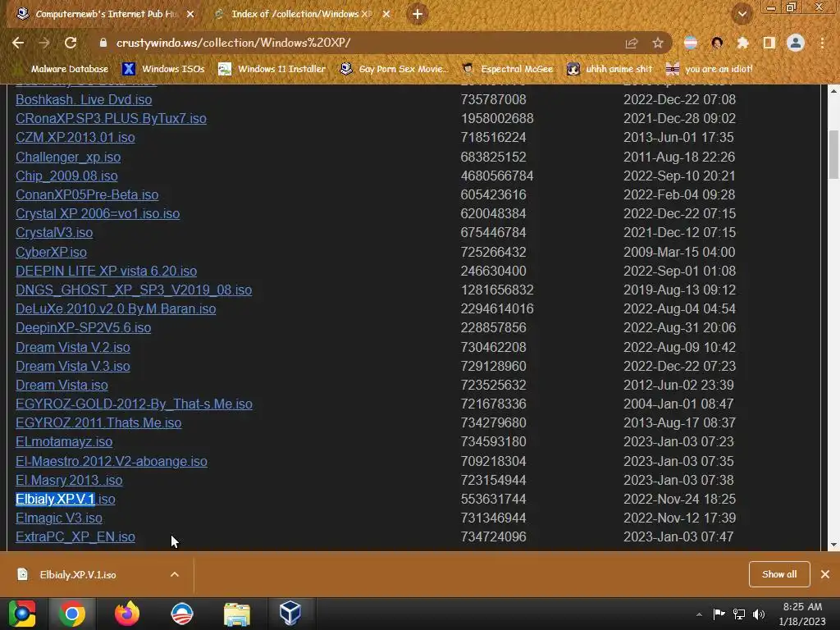840x630 pixels.
Task: Open Crystal XP 2006=vo1.iso.iso link
Action: (98, 214)
